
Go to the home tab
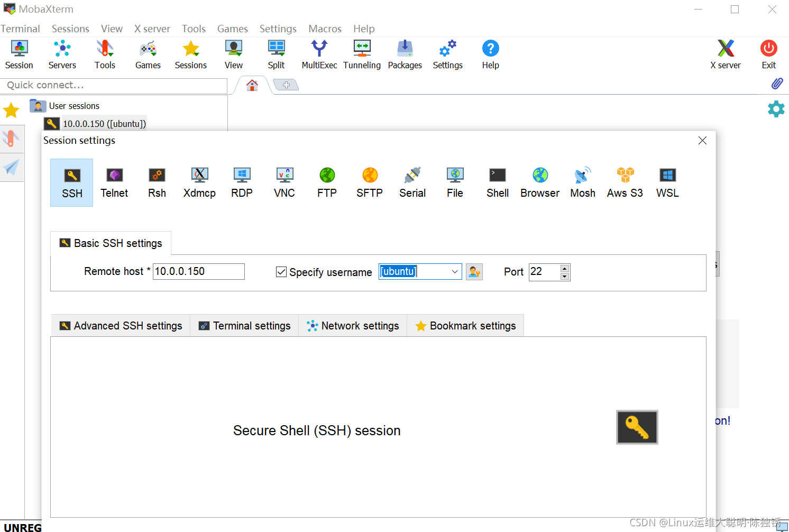[x=252, y=85]
